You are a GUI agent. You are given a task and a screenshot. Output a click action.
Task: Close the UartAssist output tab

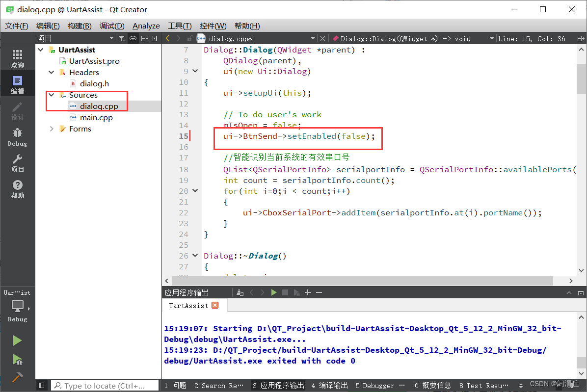click(x=215, y=305)
